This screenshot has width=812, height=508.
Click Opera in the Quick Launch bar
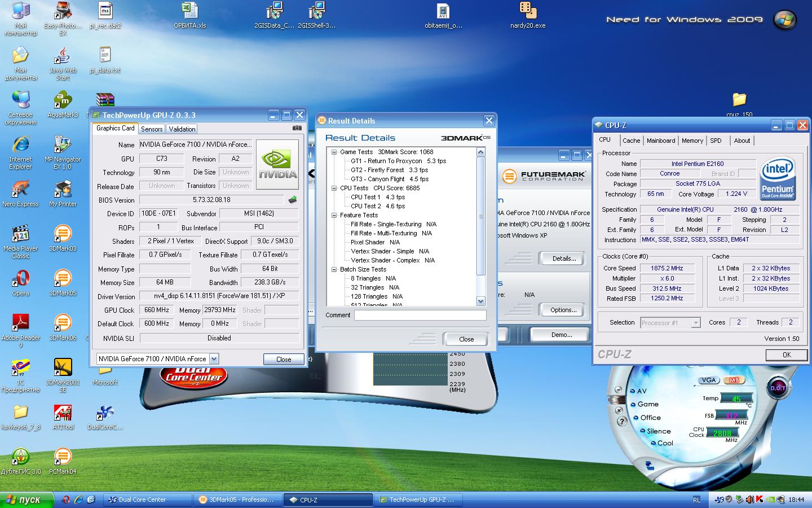tap(66, 500)
